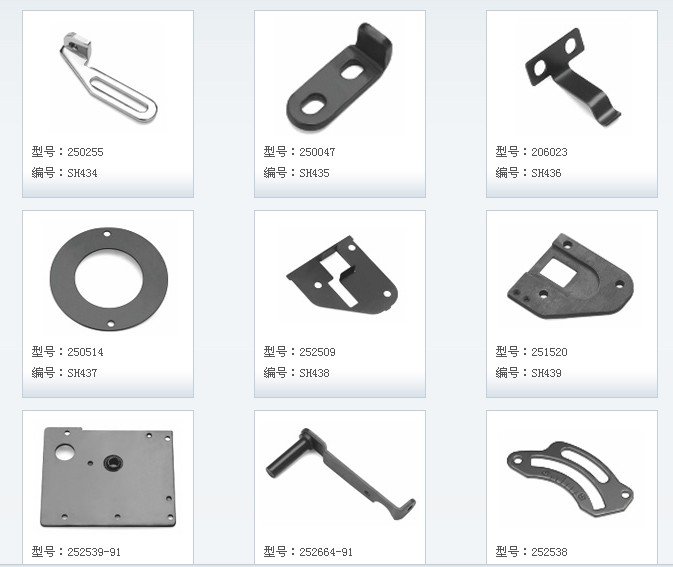View the black Z-shaped clip 206023
The width and height of the screenshot is (673, 567).
tap(573, 77)
